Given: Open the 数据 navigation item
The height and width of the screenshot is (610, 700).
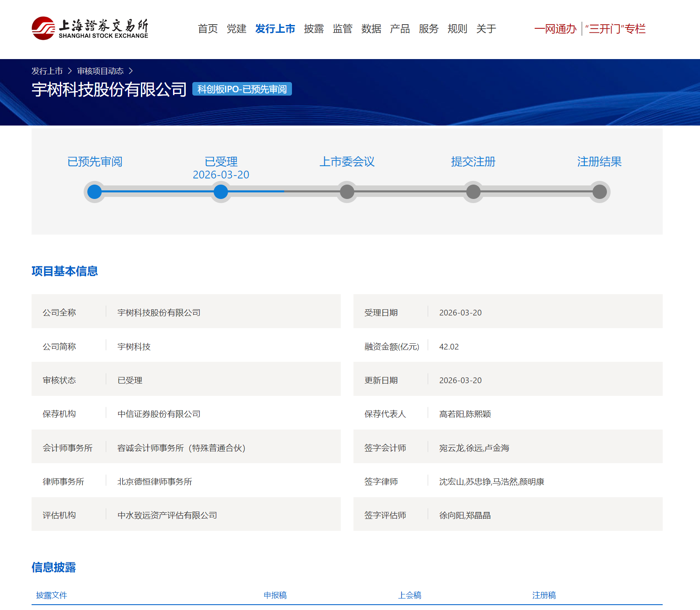Looking at the screenshot, I should pos(371,29).
